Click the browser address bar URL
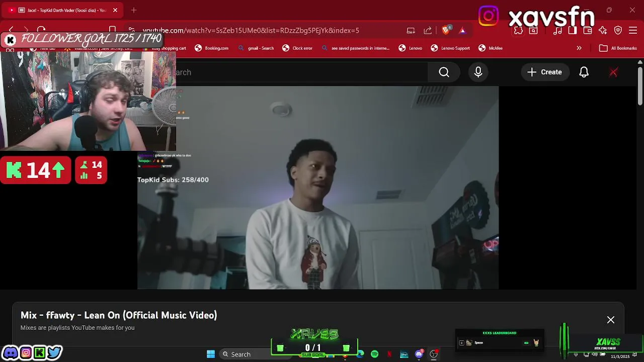Image resolution: width=644 pixels, height=362 pixels. click(x=251, y=30)
